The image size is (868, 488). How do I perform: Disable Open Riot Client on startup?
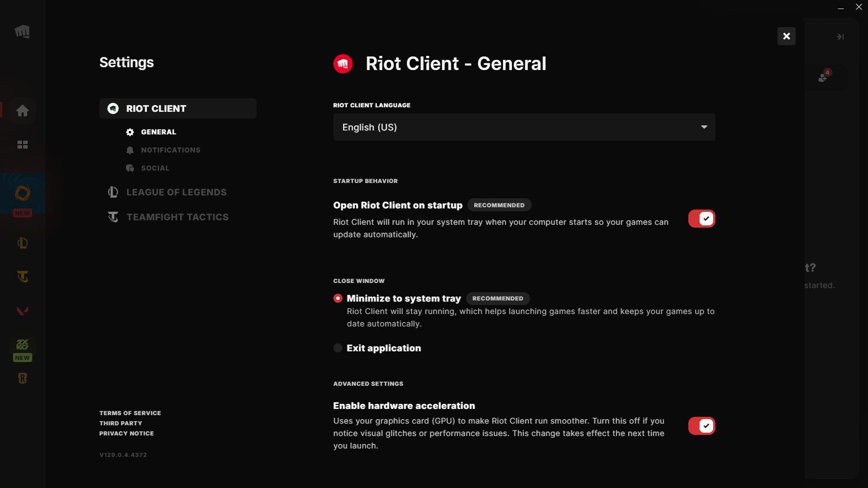point(701,219)
